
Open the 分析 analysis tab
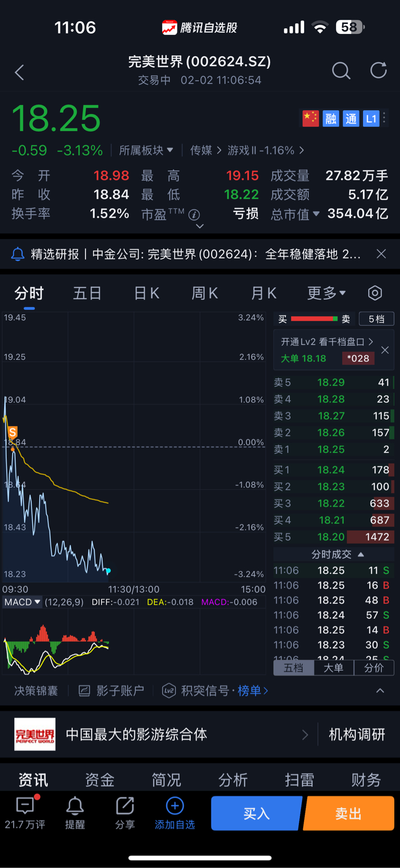233,780
